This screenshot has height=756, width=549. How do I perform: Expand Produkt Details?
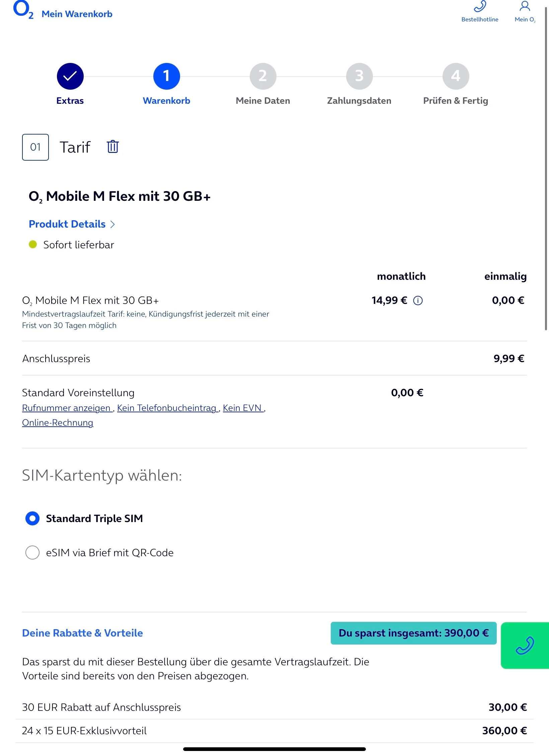coord(72,224)
